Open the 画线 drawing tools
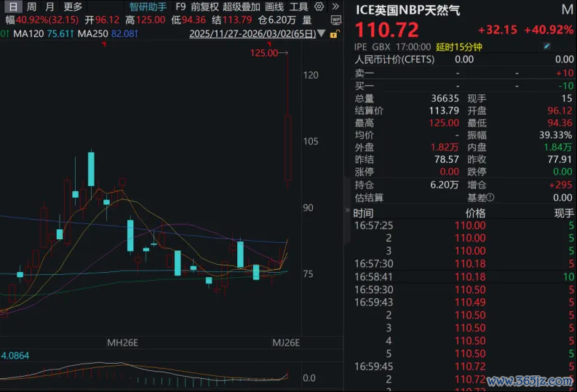Image resolution: width=577 pixels, height=392 pixels. coord(274,7)
